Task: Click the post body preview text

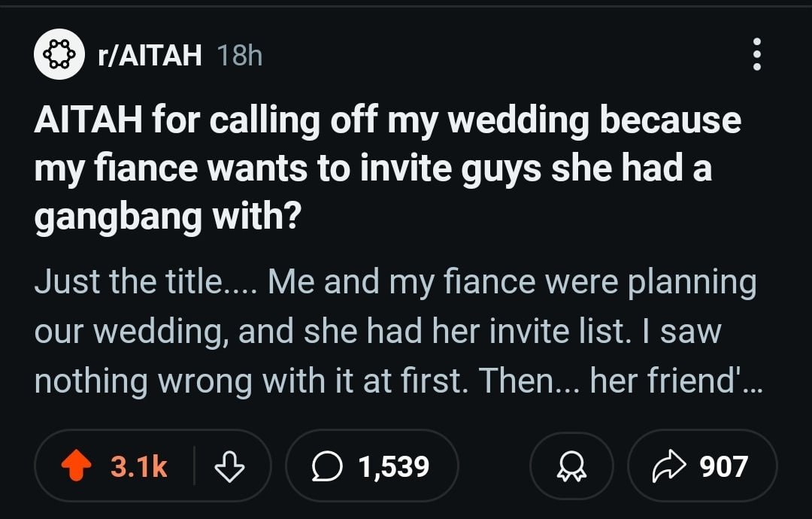Action: tap(396, 332)
